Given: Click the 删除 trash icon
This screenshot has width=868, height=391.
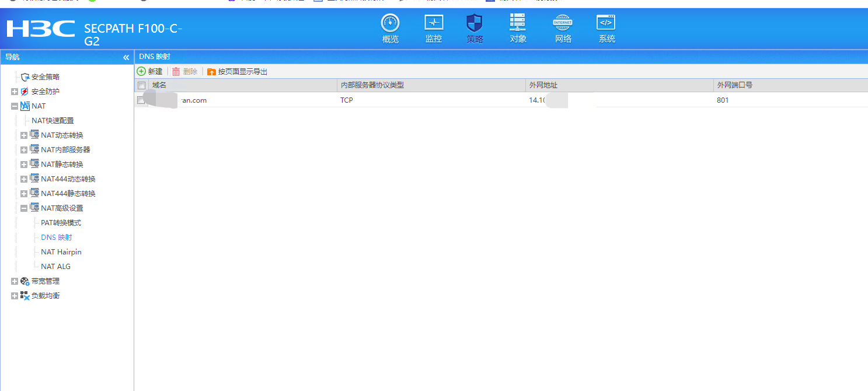Looking at the screenshot, I should (176, 71).
